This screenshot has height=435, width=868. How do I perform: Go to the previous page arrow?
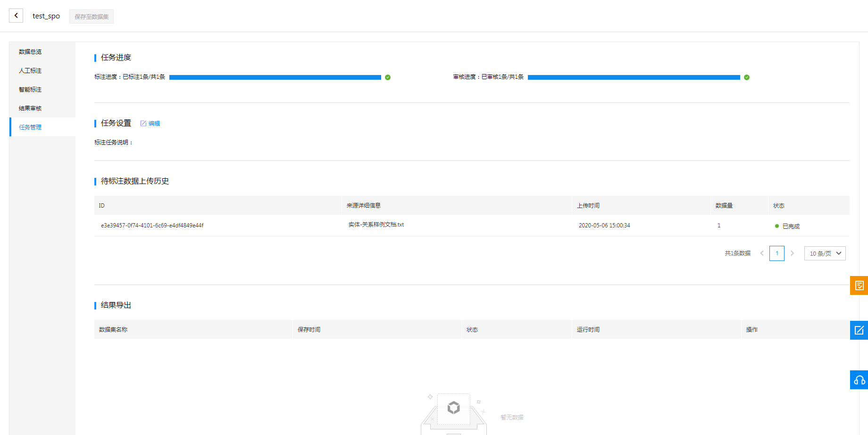click(762, 253)
